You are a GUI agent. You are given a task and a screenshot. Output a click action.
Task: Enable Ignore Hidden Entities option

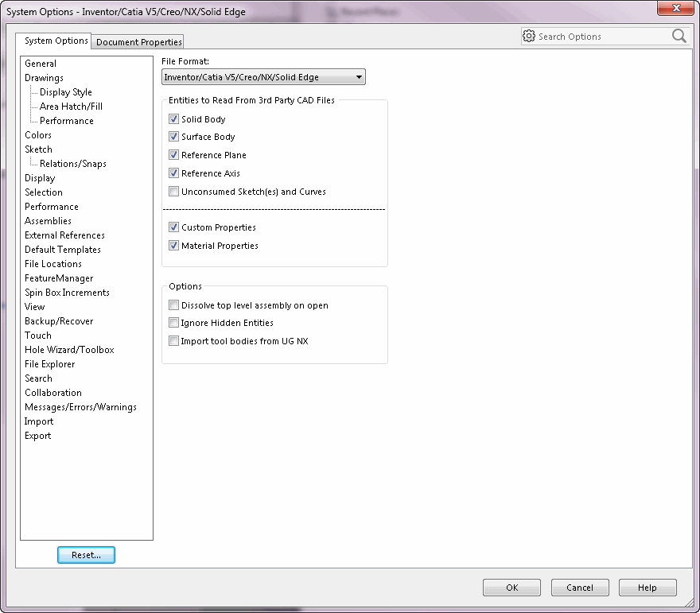click(x=173, y=323)
